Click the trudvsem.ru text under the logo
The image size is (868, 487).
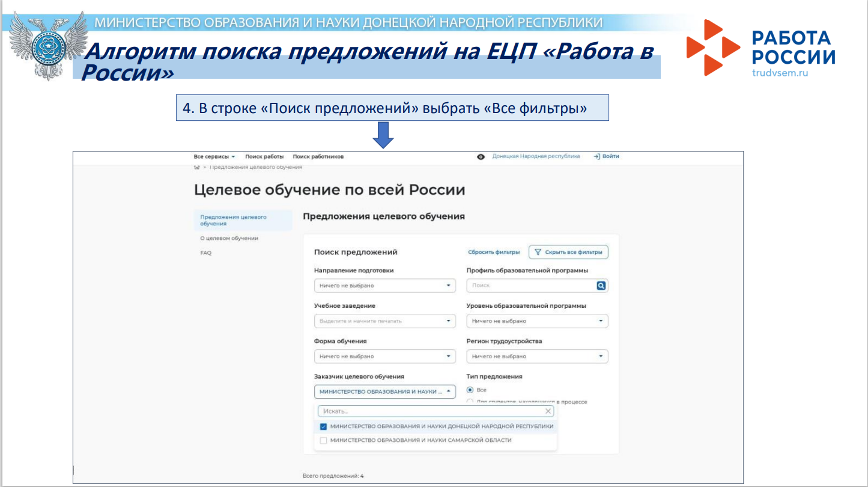tap(780, 73)
